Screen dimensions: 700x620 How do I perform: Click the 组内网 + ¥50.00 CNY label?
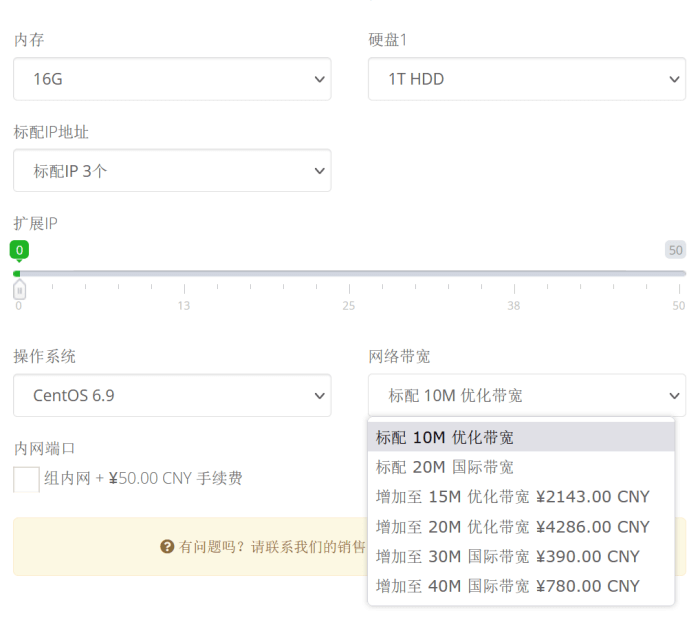[143, 479]
